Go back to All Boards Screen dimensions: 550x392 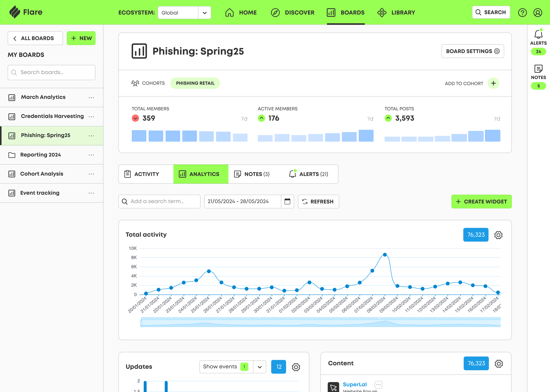35,38
